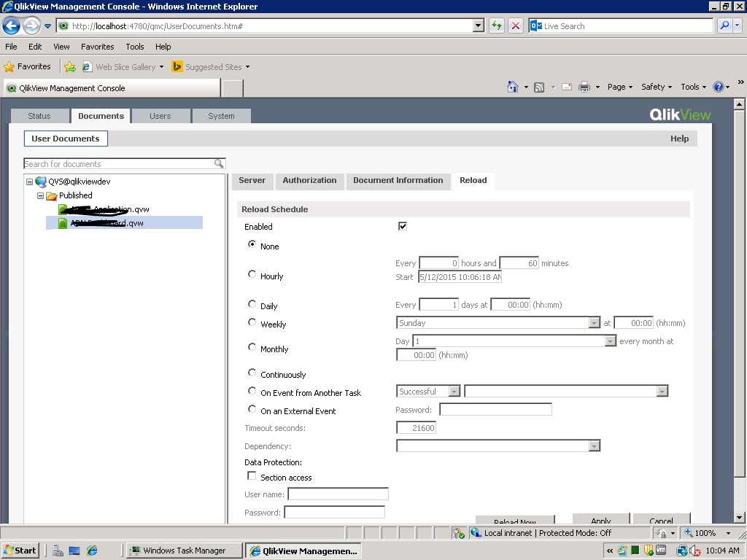Select the Hourly radio button
Image resolution: width=747 pixels, height=560 pixels.
pos(252,274)
